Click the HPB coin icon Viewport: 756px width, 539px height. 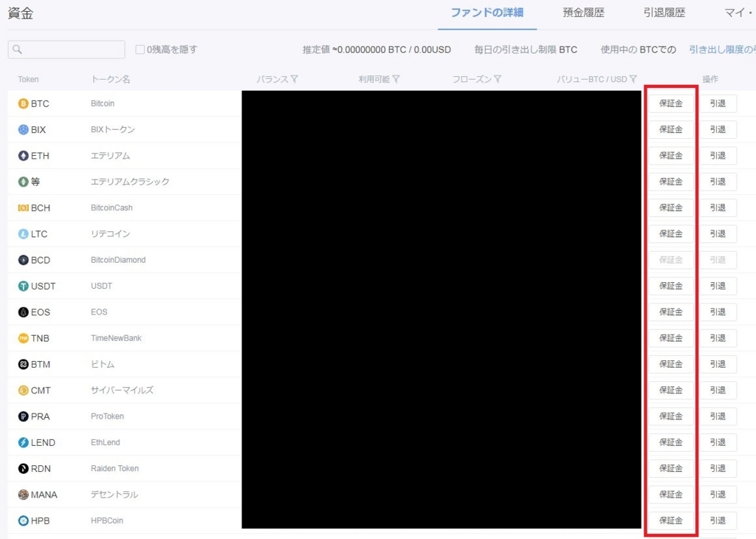coord(23,521)
